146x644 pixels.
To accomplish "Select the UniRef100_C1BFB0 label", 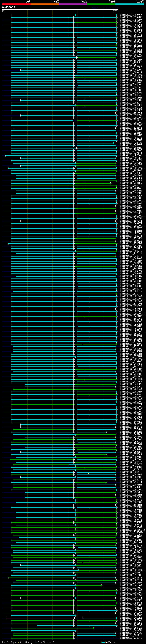I will [x=131, y=284].
